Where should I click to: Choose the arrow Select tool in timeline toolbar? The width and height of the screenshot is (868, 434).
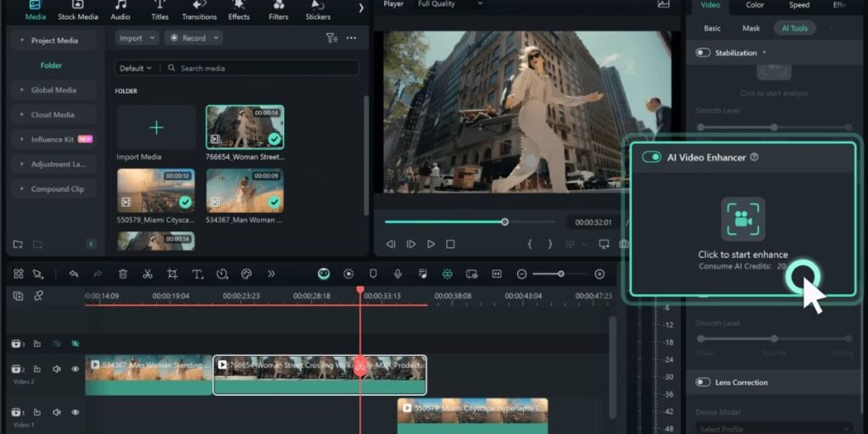click(x=37, y=274)
